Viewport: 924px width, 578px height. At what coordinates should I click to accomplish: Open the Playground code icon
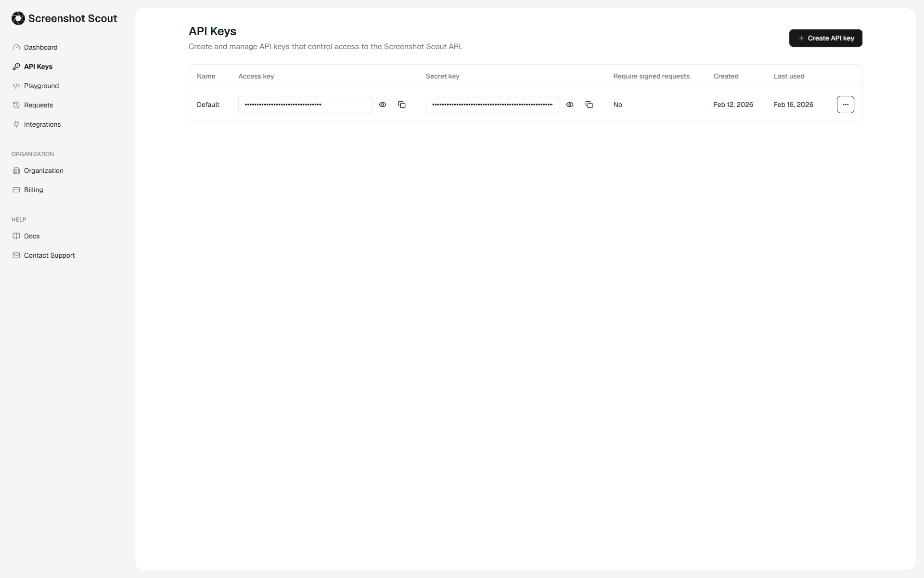point(16,86)
